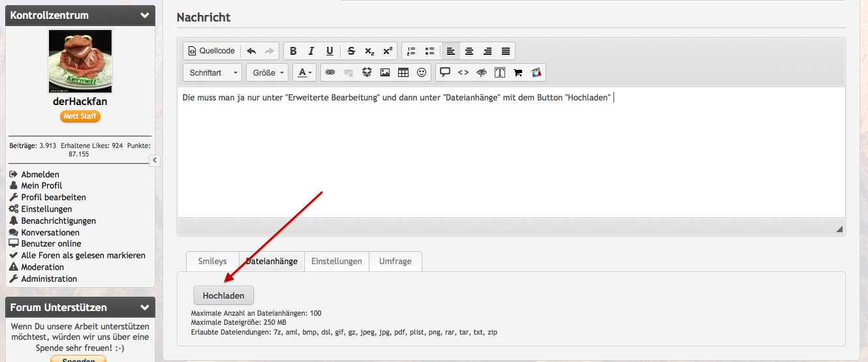Viewport: 868px width, 362px height.
Task: Remove the hyperlink
Action: tap(349, 72)
